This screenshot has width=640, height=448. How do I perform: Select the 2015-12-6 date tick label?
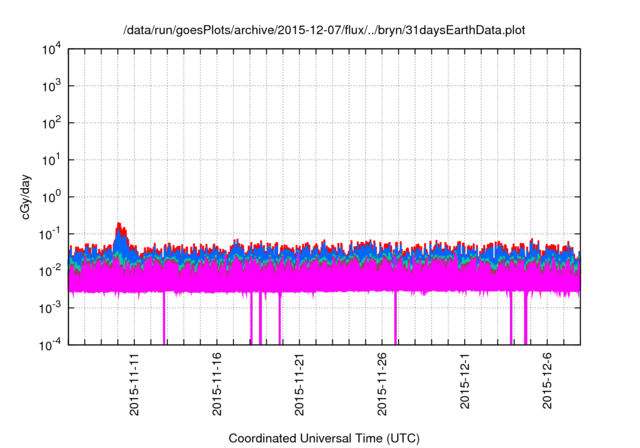tap(548, 383)
